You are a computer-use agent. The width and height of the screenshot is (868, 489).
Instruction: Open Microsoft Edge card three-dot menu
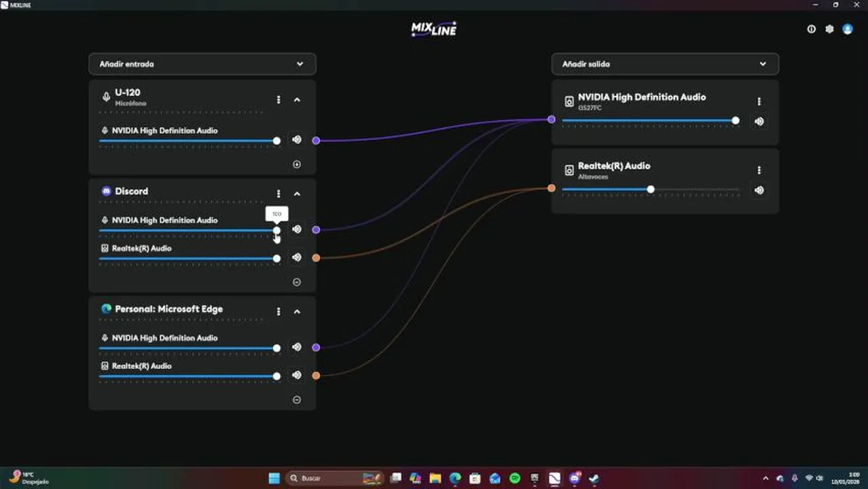pyautogui.click(x=278, y=312)
